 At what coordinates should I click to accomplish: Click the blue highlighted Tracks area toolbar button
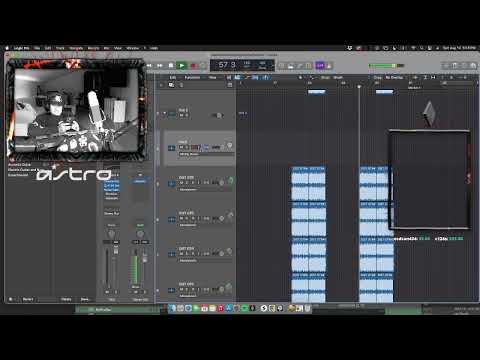pyautogui.click(x=238, y=77)
